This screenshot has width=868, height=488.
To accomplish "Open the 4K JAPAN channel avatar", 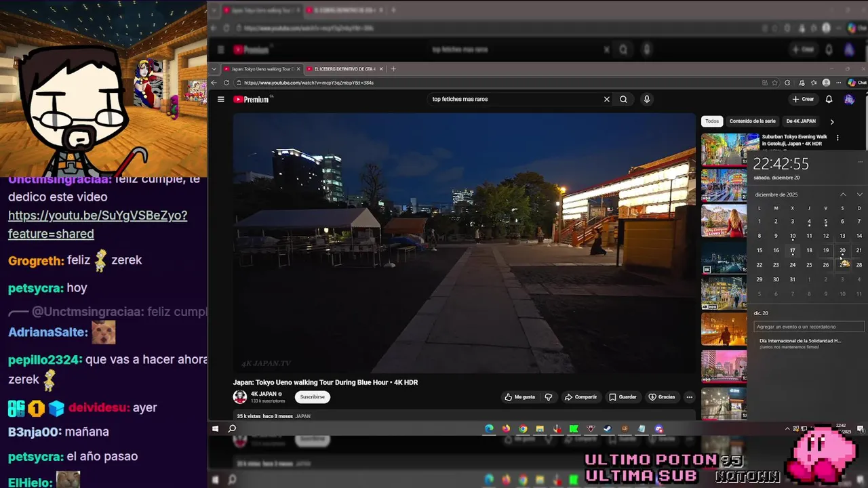I will [x=240, y=397].
